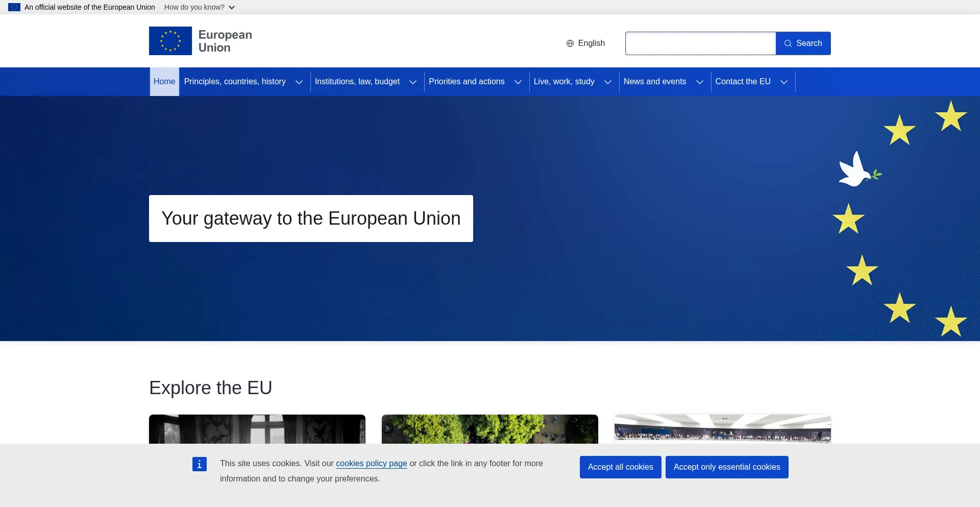The image size is (980, 507).
Task: Click the European Union flag logo
Action: pyautogui.click(x=170, y=41)
